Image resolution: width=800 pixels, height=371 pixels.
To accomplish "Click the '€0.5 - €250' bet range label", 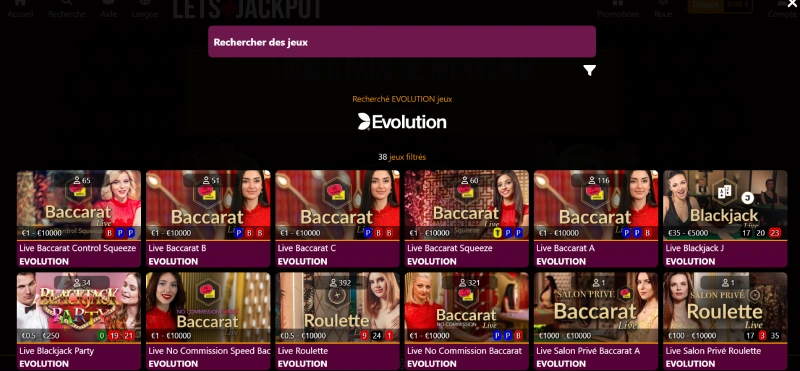I will click(x=40, y=336).
